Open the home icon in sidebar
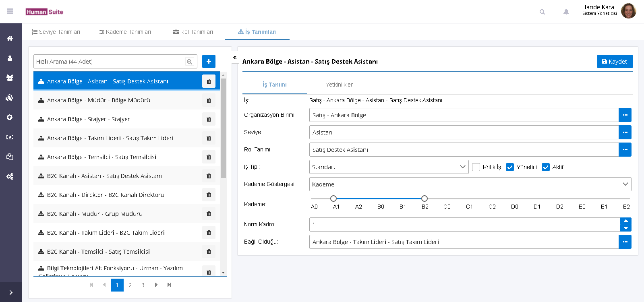Viewport: 644px width, 302px height. tap(10, 39)
